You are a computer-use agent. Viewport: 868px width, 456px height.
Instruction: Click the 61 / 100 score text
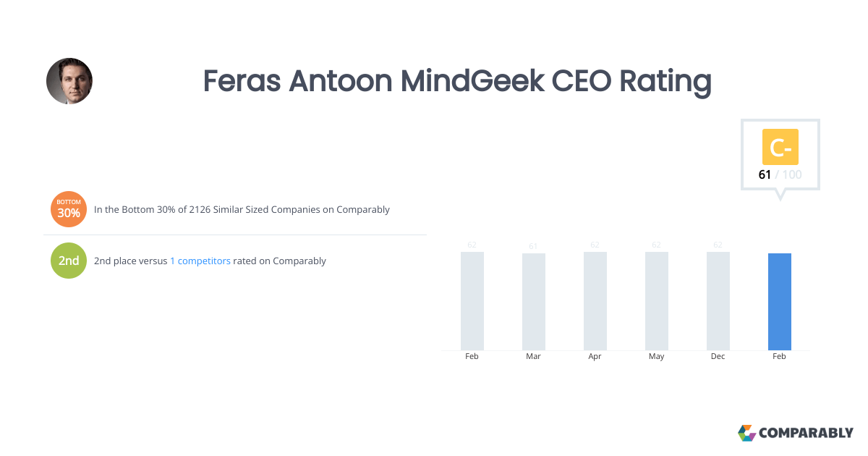point(780,174)
